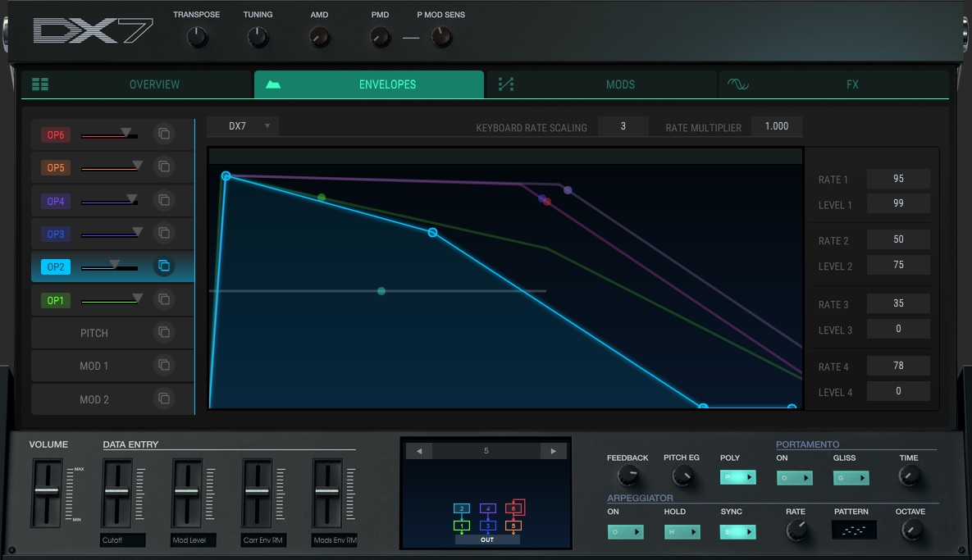
Task: Click the LEVEL 2 value 75
Action: (x=898, y=265)
